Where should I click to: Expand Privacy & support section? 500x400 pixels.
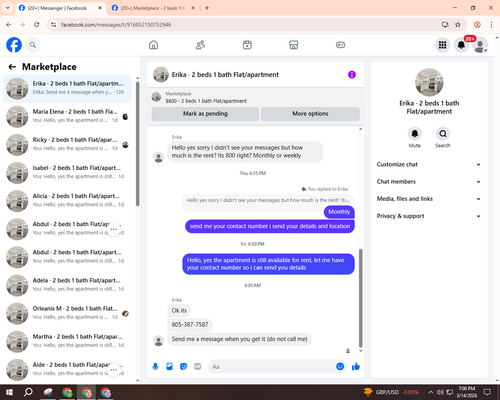(429, 216)
